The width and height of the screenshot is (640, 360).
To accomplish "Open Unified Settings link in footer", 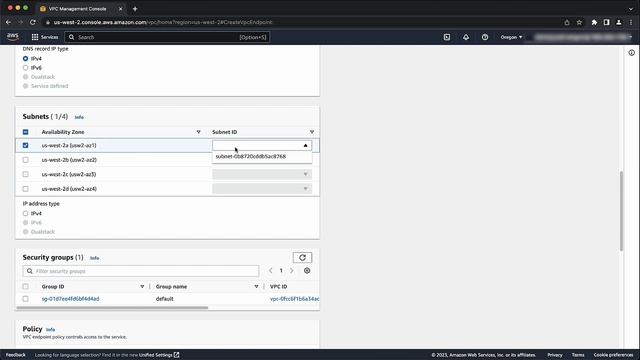I will pyautogui.click(x=159, y=355).
